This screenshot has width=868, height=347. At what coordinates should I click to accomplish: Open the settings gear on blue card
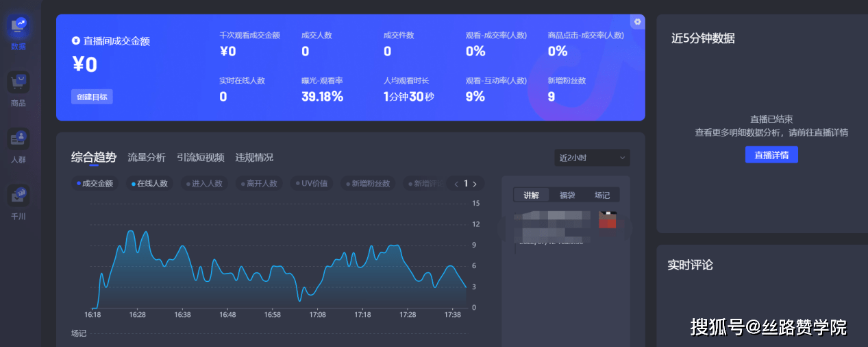pyautogui.click(x=638, y=22)
